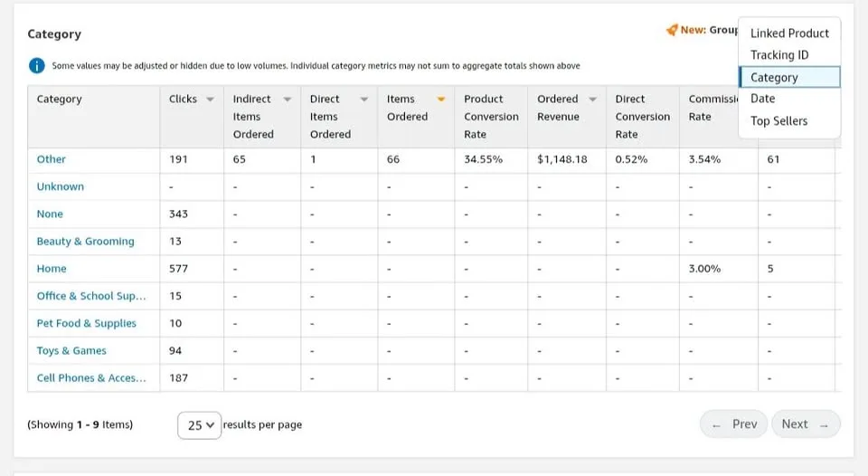Click the value 61 in the Other row
868x476 pixels.
773,159
